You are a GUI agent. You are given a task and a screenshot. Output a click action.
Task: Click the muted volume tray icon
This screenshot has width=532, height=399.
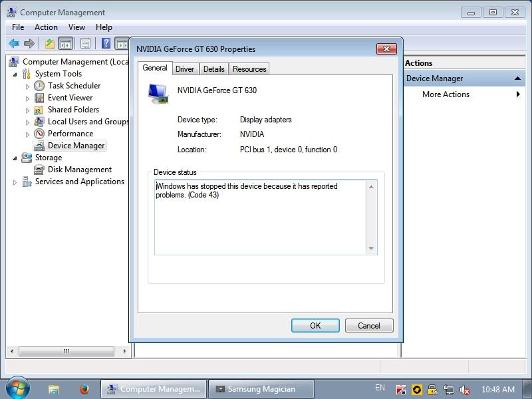tap(464, 390)
